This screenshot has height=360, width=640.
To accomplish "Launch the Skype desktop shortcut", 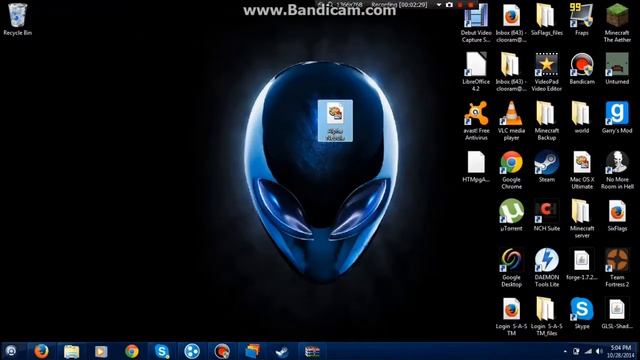I will [x=582, y=313].
